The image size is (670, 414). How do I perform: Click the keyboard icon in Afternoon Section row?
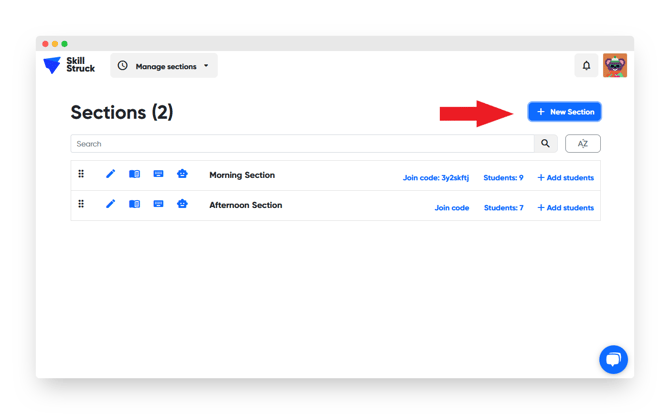158,204
